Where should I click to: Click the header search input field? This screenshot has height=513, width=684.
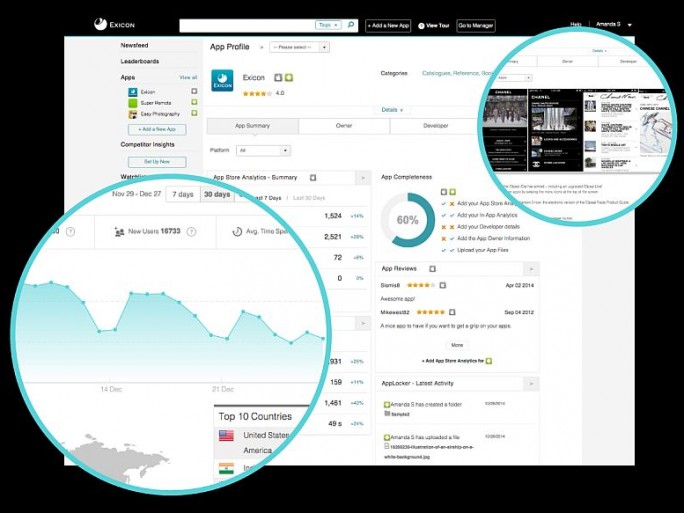247,25
